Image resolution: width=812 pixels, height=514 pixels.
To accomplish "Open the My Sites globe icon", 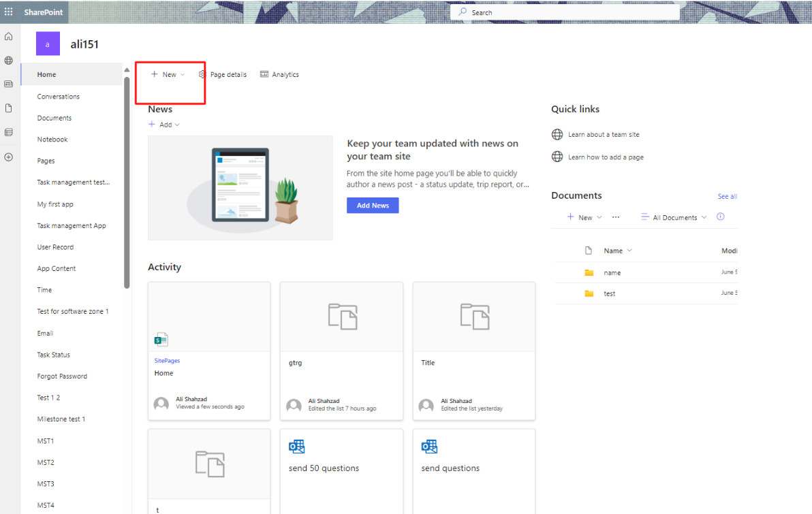I will tap(8, 60).
